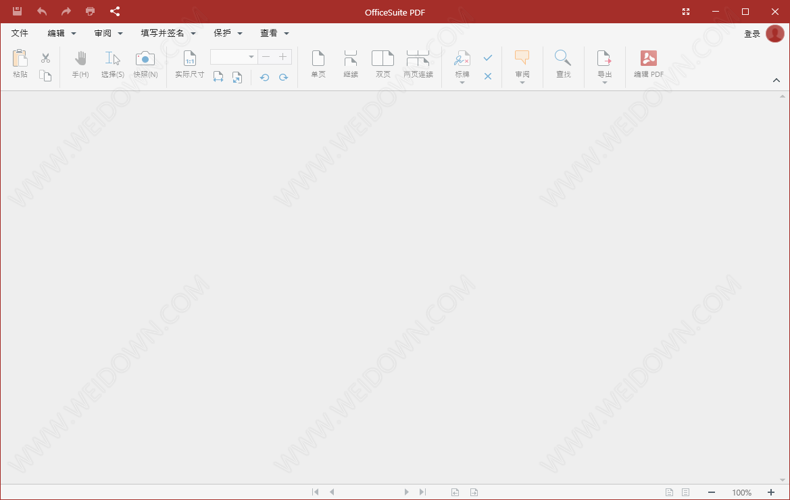The width and height of the screenshot is (790, 500).
Task: Open the Protect 保护 tab
Action: pyautogui.click(x=228, y=33)
